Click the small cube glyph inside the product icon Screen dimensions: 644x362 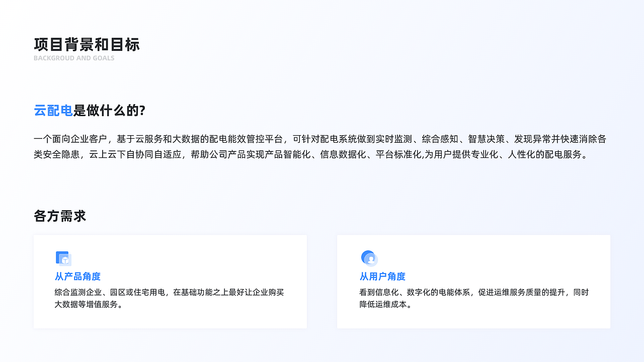[65, 260]
